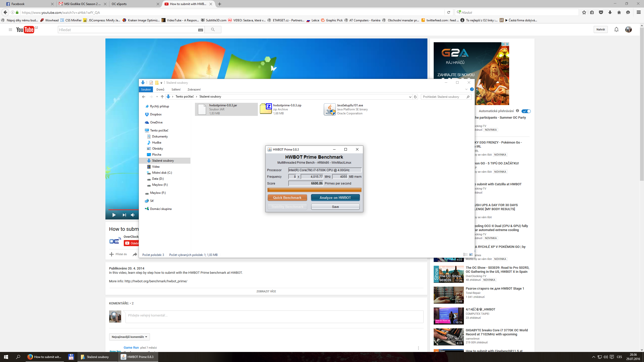Open comment options three-dot menu
Image resolution: width=644 pixels, height=362 pixels.
pos(418,348)
